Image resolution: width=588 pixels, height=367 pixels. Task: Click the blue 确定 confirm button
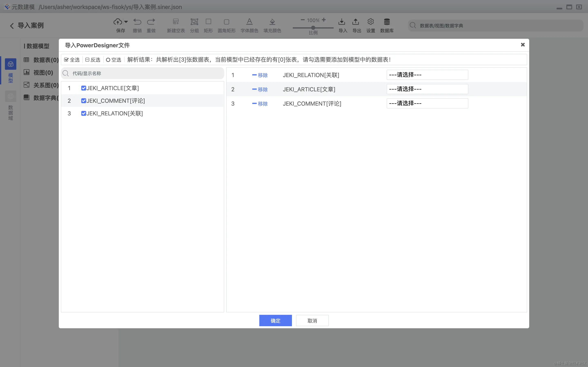coord(275,320)
